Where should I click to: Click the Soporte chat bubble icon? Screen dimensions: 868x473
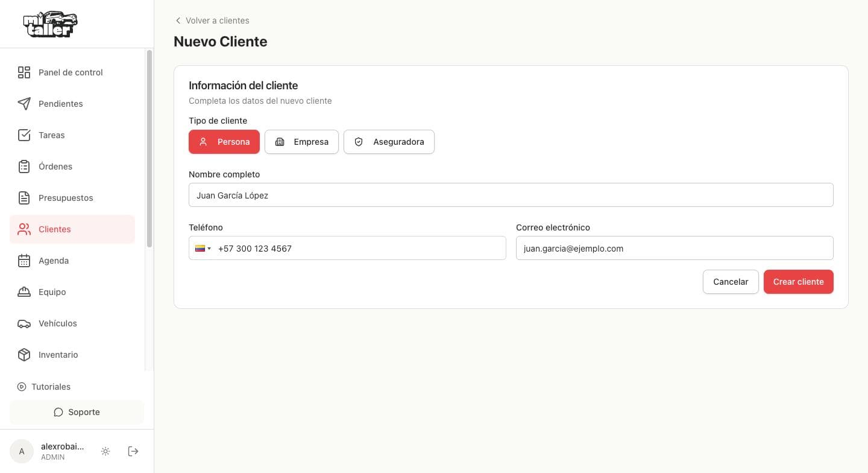click(x=58, y=412)
